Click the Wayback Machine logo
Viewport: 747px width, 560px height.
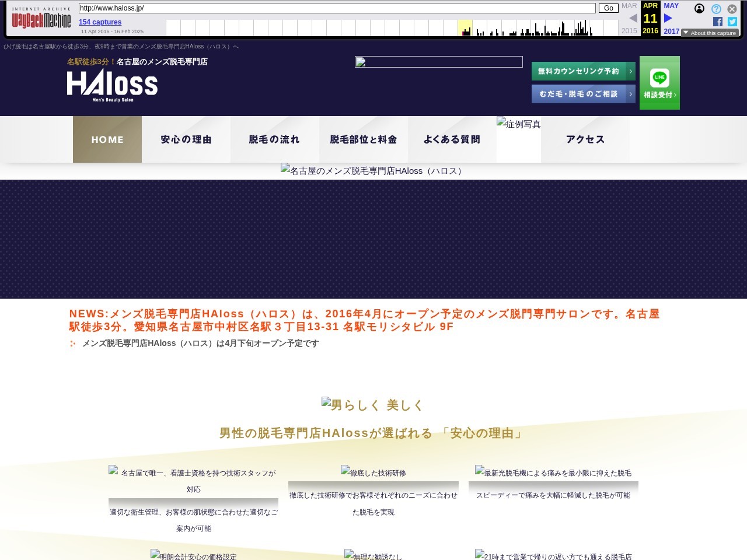point(41,19)
